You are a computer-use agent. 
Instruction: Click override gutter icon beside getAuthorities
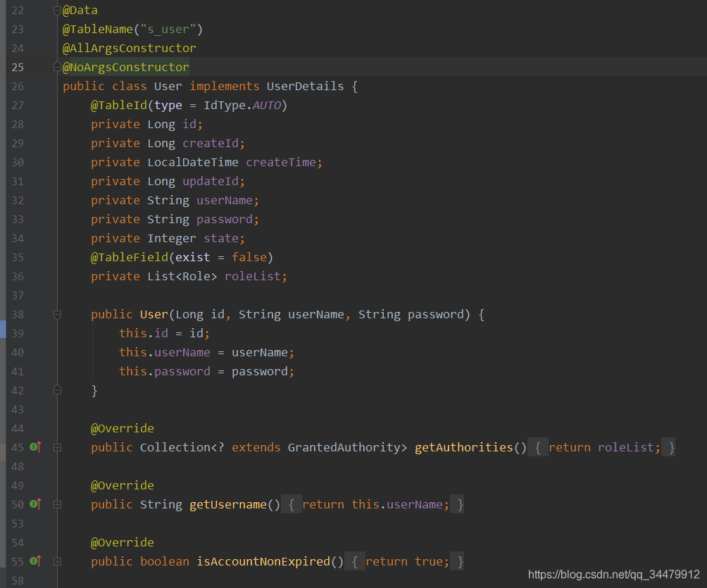(x=35, y=447)
